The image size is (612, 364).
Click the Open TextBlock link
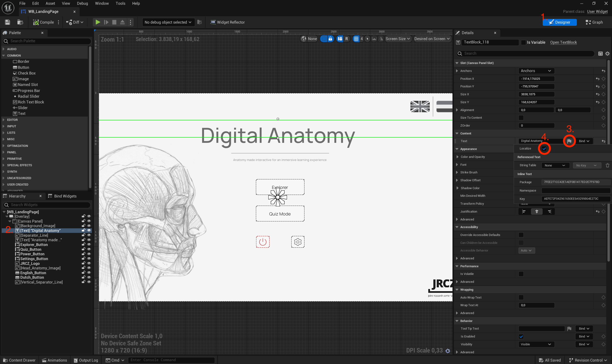563,43
